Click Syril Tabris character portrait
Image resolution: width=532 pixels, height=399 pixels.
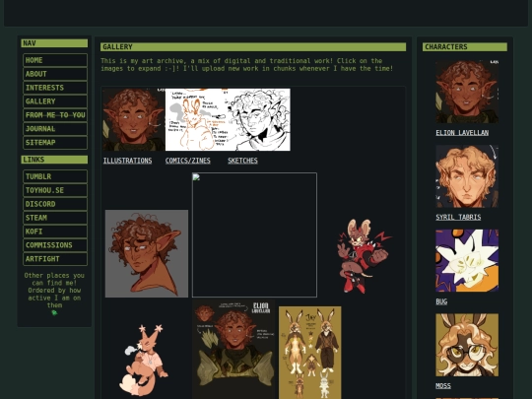[x=467, y=176]
